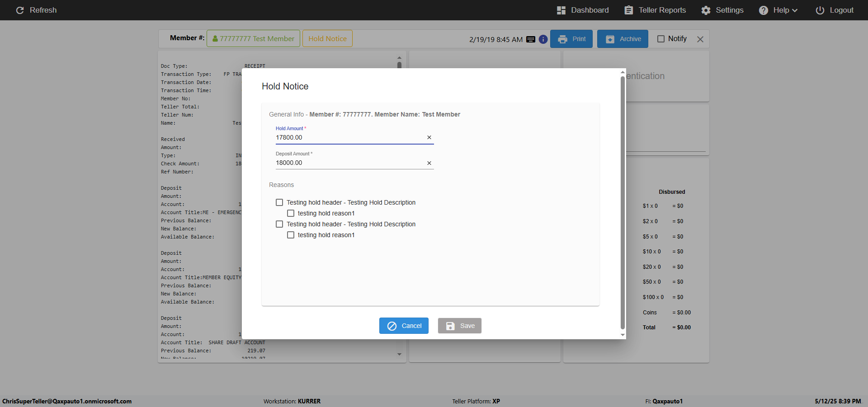The height and width of the screenshot is (407, 868).
Task: Clear the Deposit Amount field
Action: [429, 163]
